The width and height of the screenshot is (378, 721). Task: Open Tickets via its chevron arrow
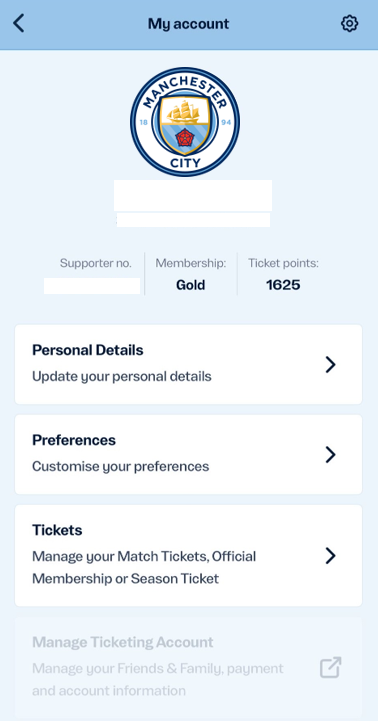[330, 556]
